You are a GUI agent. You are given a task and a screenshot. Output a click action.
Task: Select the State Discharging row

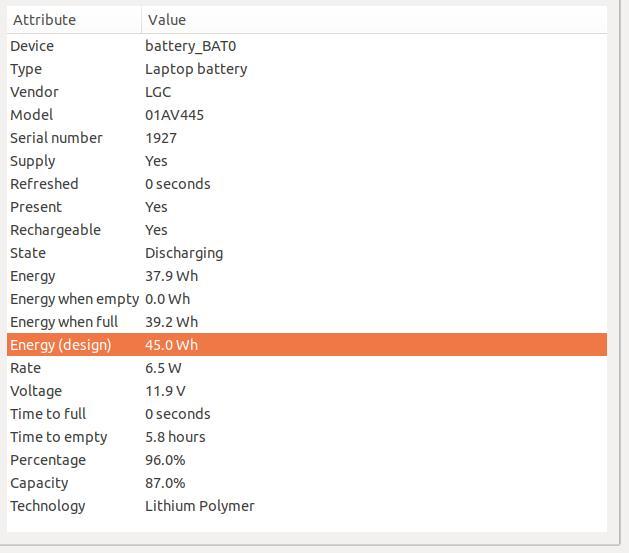[x=307, y=253]
